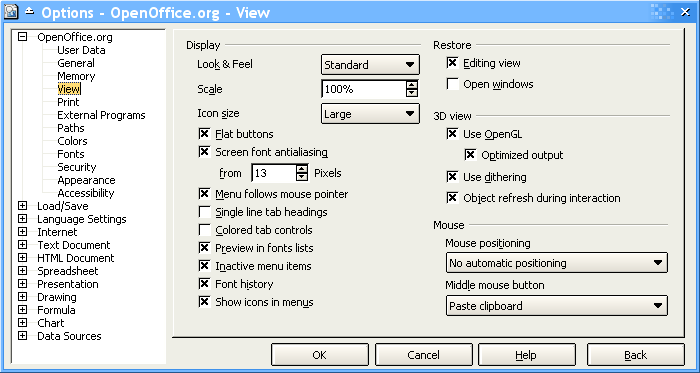Collapse the OpenOffice.org tree node

coord(22,37)
